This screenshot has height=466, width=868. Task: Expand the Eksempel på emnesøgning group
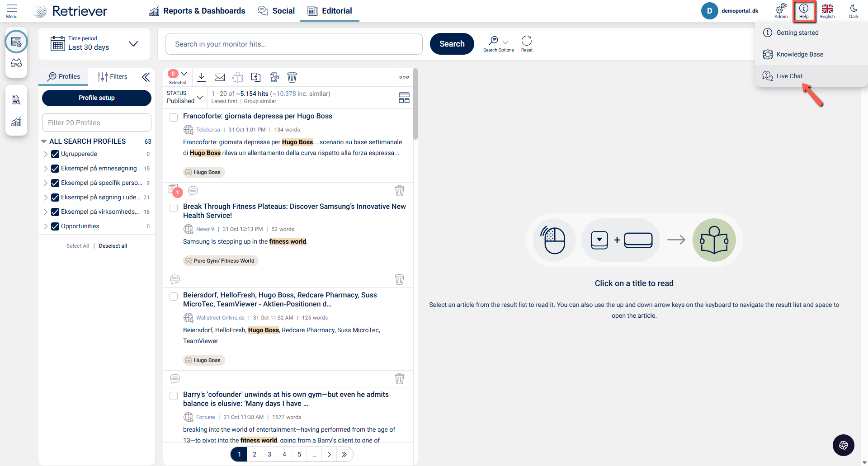[46, 169]
